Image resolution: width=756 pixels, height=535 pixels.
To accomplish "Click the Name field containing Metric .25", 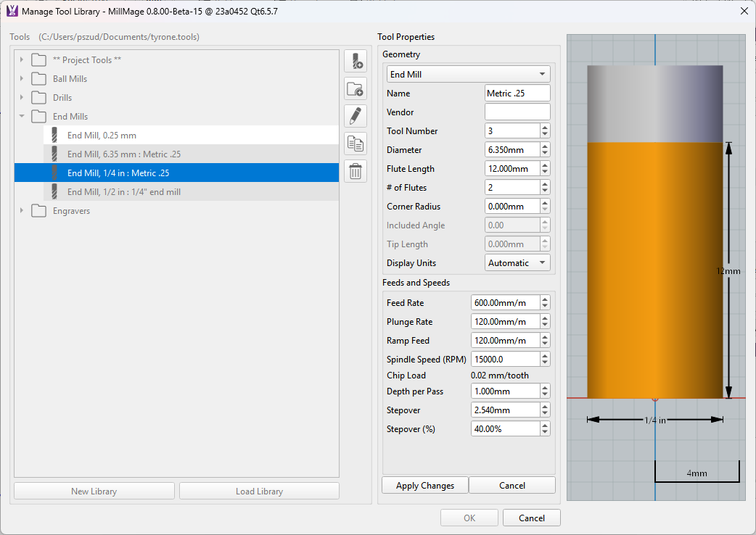I will (517, 93).
